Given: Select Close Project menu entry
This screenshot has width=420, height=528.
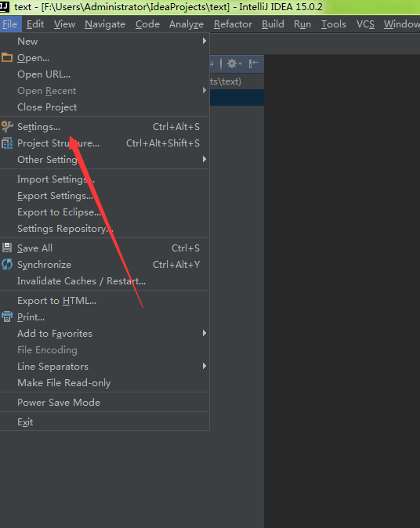Looking at the screenshot, I should [x=104, y=107].
